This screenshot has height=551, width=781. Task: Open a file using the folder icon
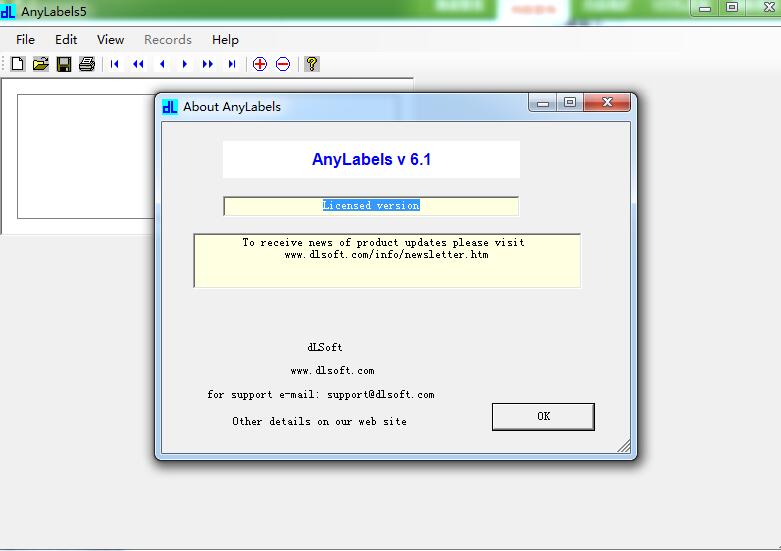click(x=41, y=64)
